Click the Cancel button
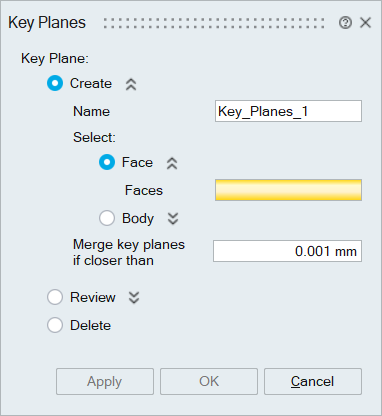This screenshot has width=382, height=416. (x=313, y=381)
